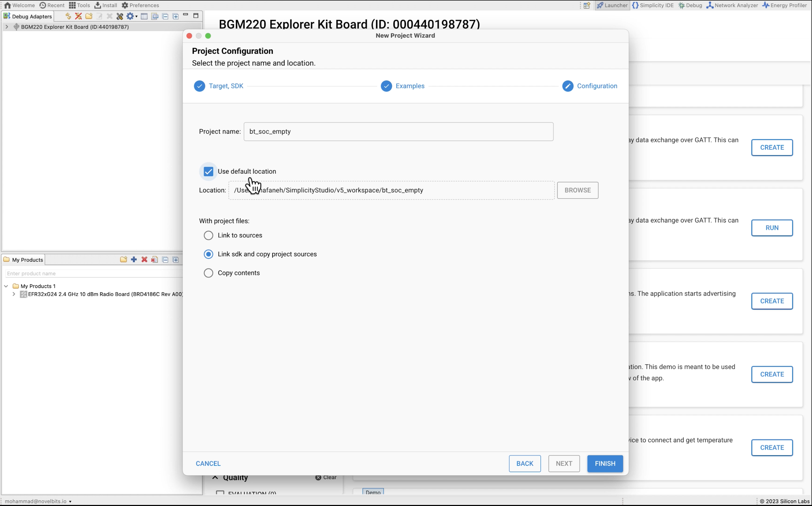The width and height of the screenshot is (812, 506).
Task: Click red X delete icon in My Products
Action: coord(144,260)
